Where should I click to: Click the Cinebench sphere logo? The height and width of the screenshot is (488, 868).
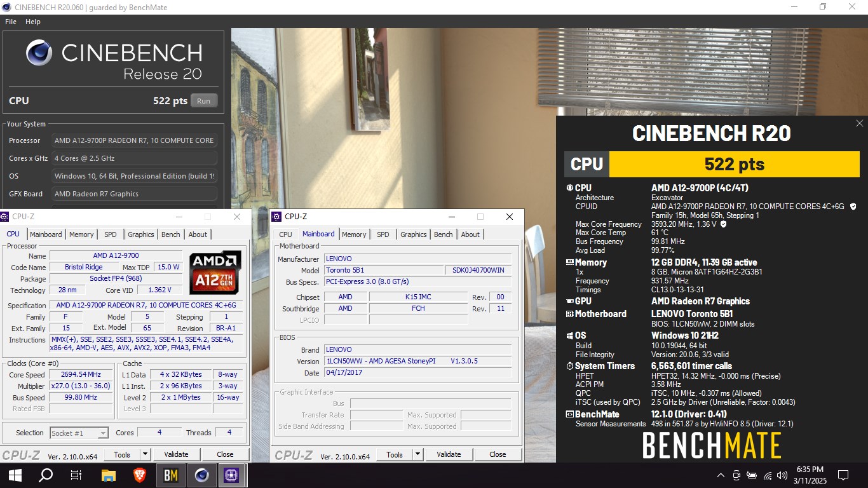(39, 53)
